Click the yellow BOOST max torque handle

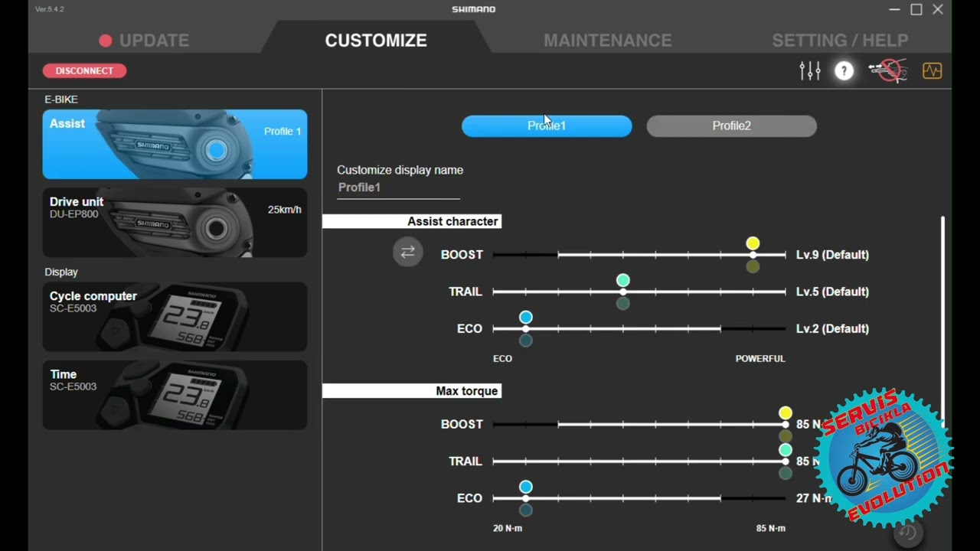785,413
